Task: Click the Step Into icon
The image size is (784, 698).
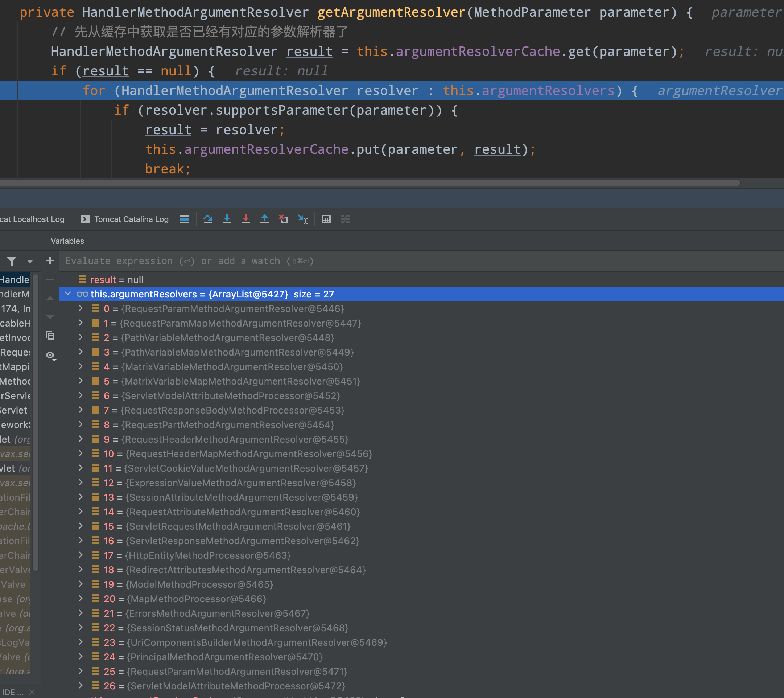Action: point(227,219)
